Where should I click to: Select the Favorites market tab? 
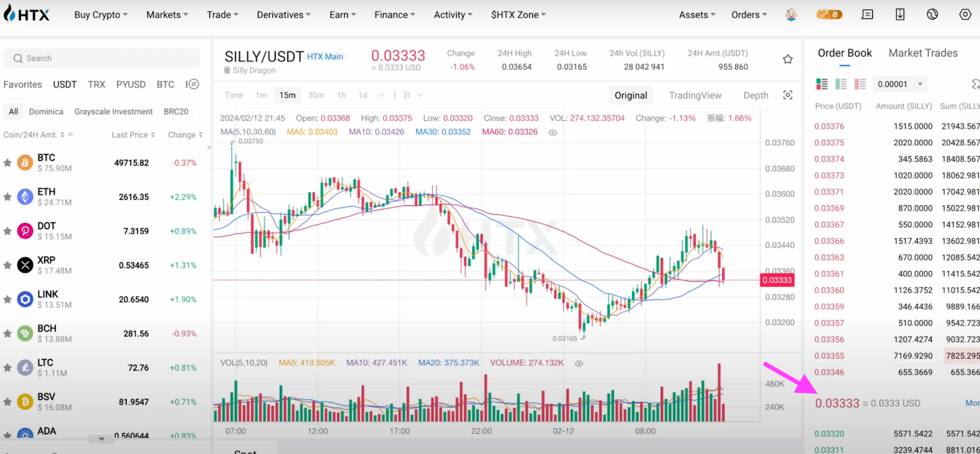(x=23, y=85)
